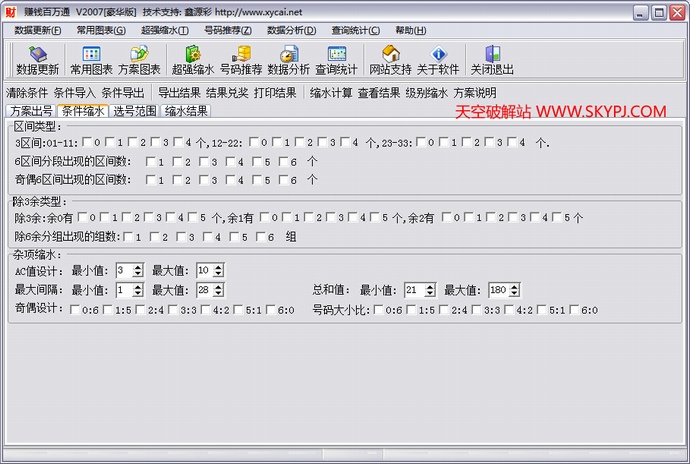Tick the 0:6 checkbox for 号码大小比

(379, 310)
